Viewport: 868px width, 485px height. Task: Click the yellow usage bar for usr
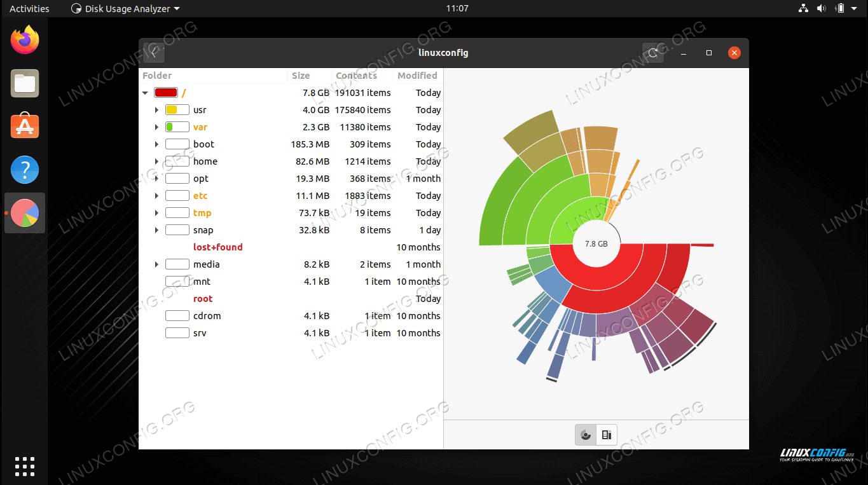click(177, 110)
